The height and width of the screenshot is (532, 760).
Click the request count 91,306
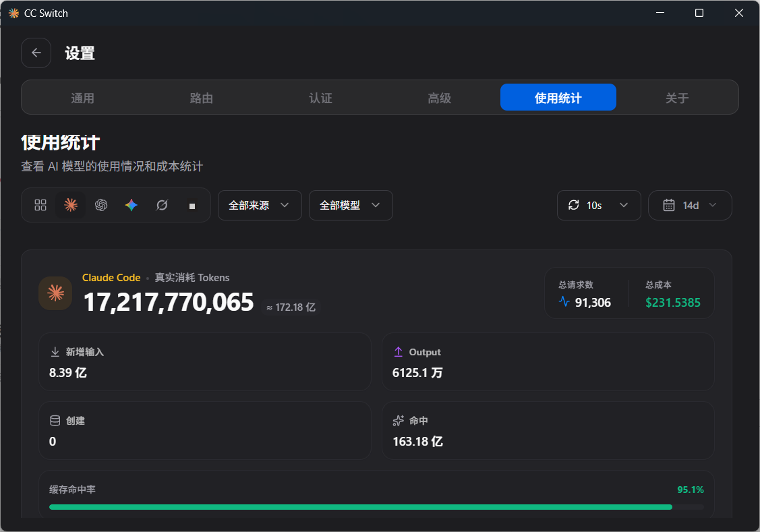(593, 302)
